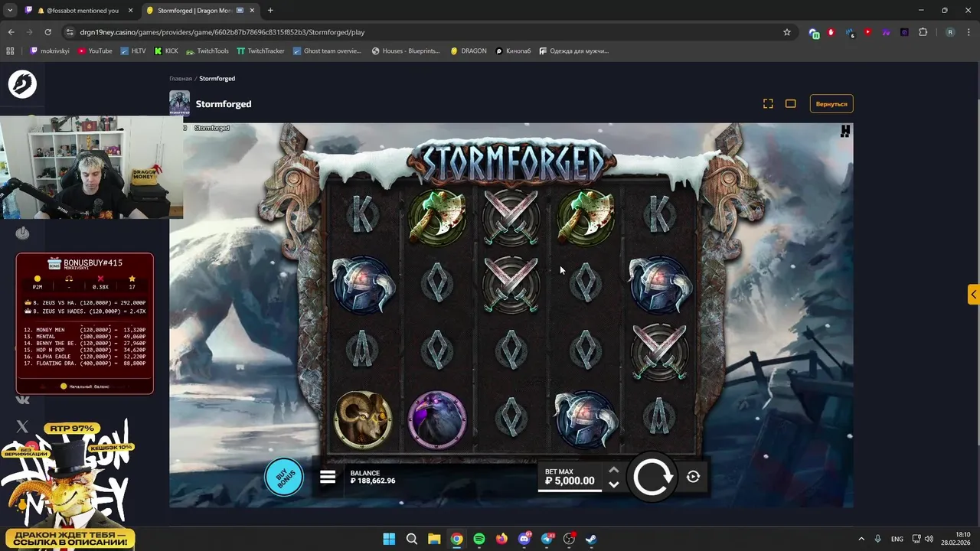
Task: Switch to theater view rectangle icon
Action: tap(791, 103)
